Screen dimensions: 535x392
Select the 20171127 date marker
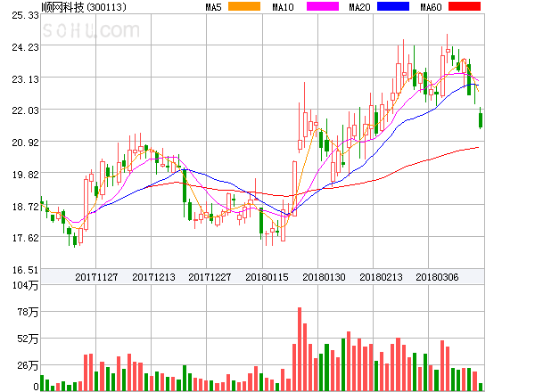96,277
